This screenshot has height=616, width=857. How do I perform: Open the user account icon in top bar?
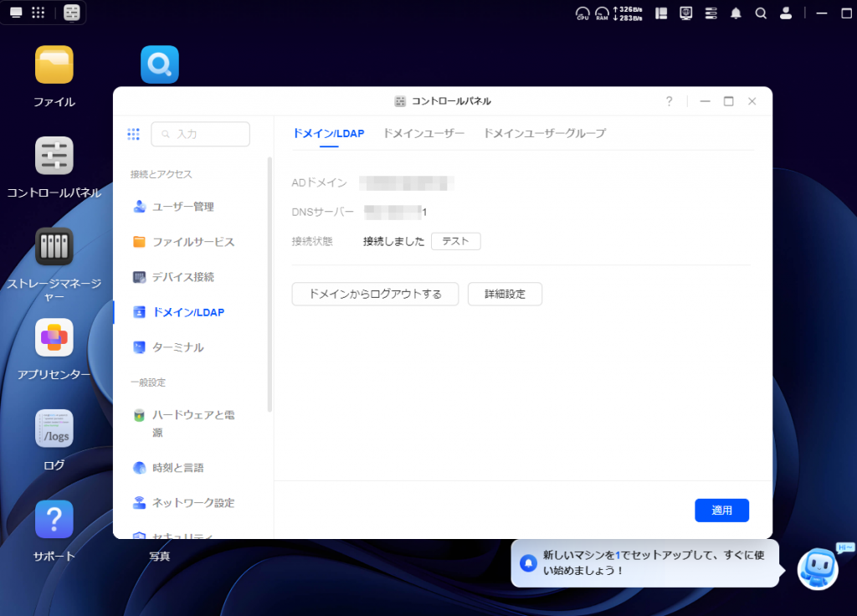785,13
